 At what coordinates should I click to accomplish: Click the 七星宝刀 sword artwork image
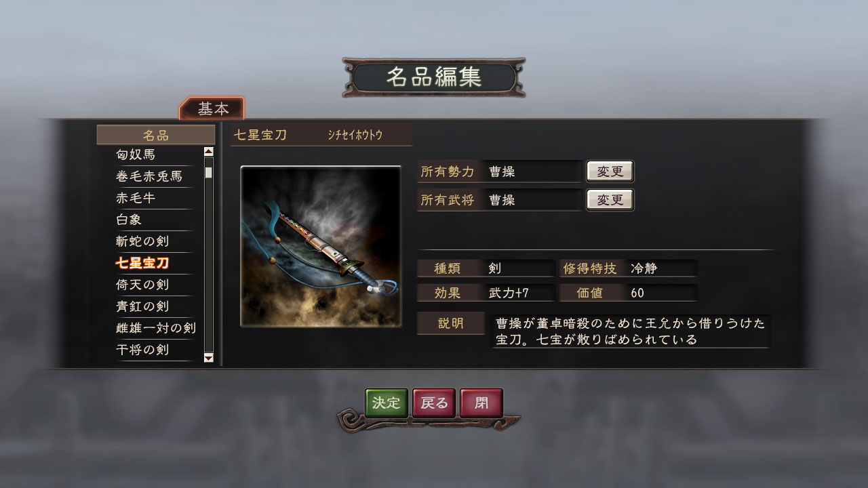point(321,247)
